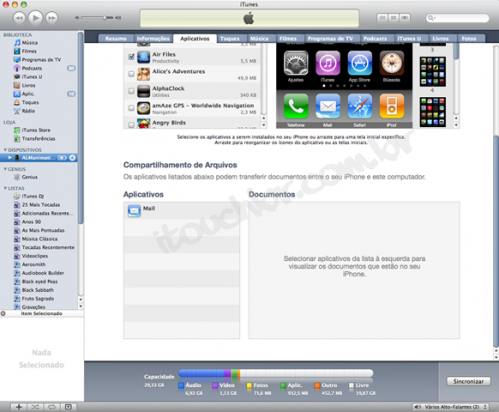Click the Sincronizar button
499x412 pixels.
(x=468, y=381)
